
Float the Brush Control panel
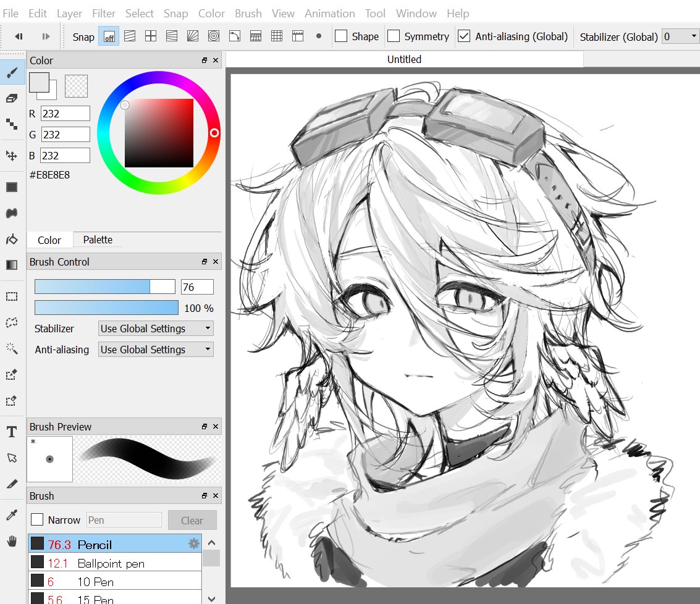click(205, 262)
